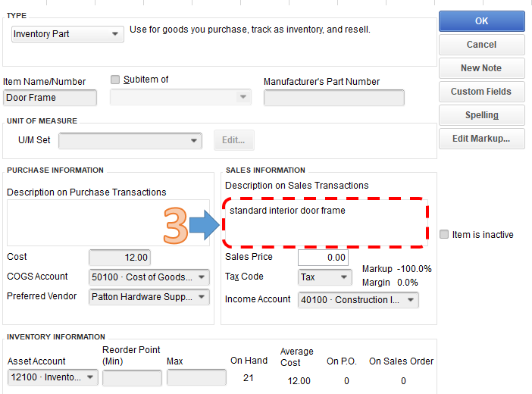The width and height of the screenshot is (532, 394).
Task: Check the Subitem of checkbox
Action: [x=115, y=80]
